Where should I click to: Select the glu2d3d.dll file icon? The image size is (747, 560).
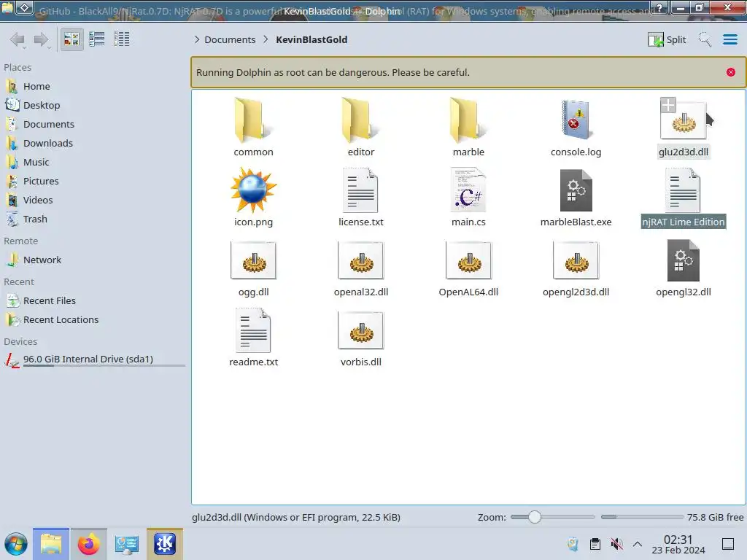pos(684,122)
